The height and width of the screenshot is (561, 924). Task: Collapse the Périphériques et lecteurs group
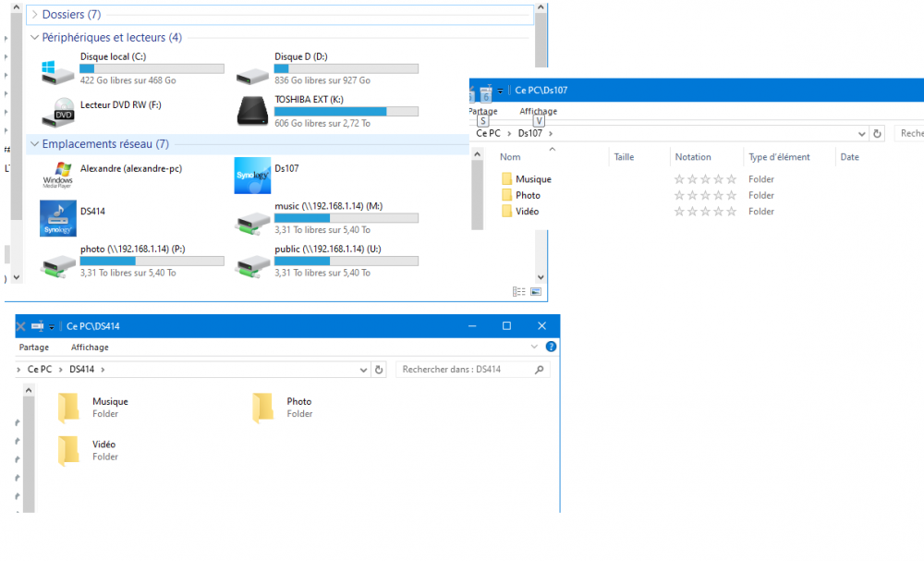[x=35, y=38]
